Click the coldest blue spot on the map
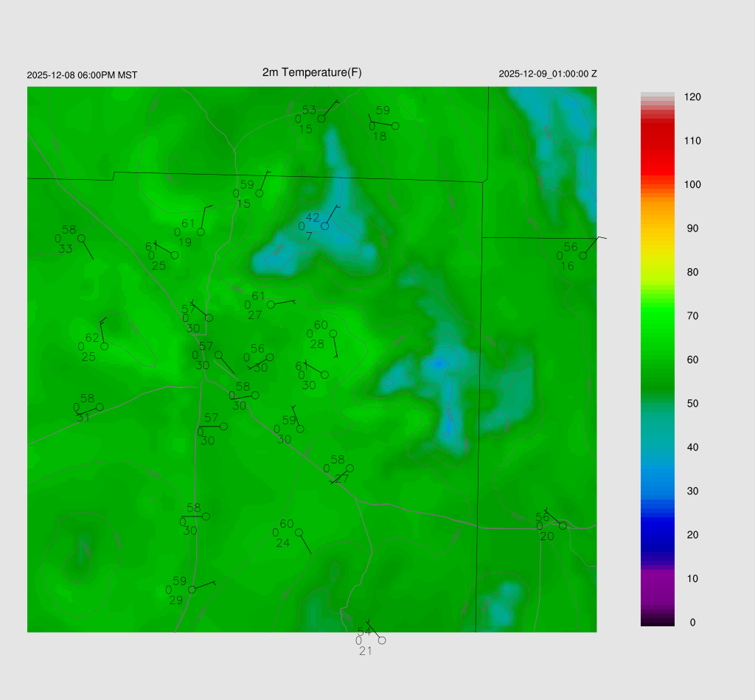The height and width of the screenshot is (700, 755). click(x=439, y=363)
